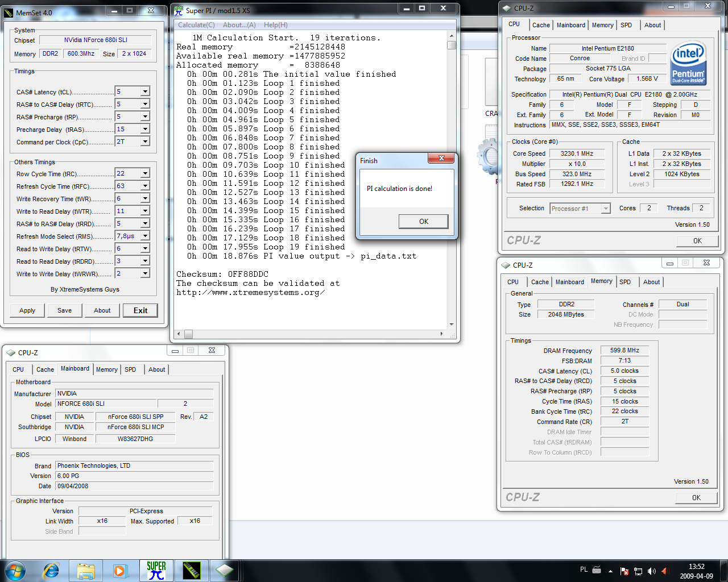Click BIOS date 09/04/2008 field

click(x=134, y=486)
